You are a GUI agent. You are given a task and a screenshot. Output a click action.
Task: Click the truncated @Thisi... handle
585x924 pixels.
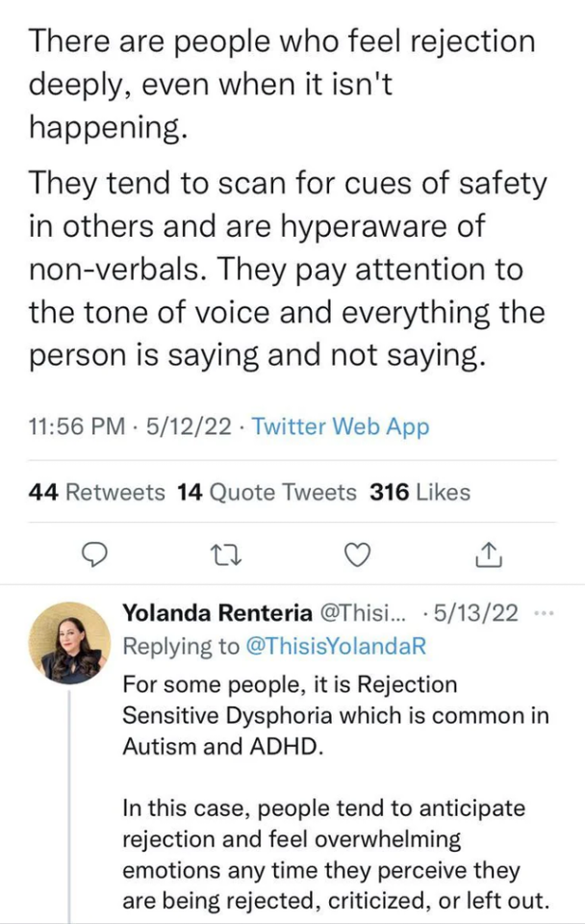pos(363,613)
